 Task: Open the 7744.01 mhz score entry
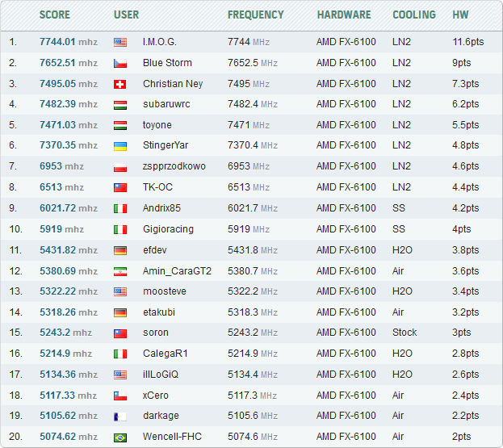click(x=69, y=42)
